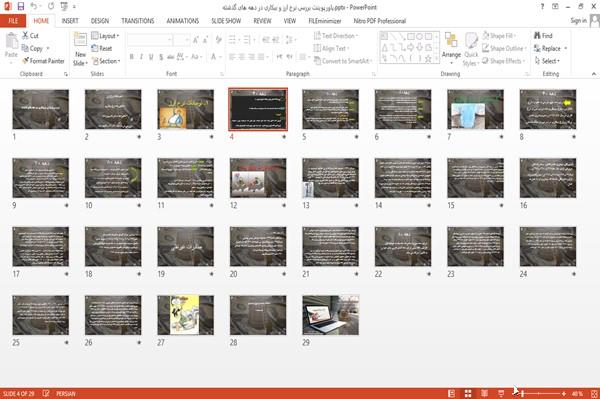600x399 pixels.
Task: Select slide 7 thumbnail
Action: coord(475,109)
